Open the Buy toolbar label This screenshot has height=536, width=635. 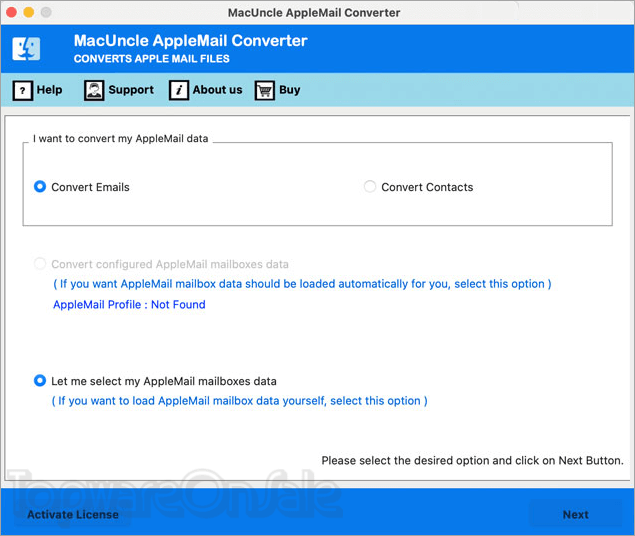coord(290,90)
